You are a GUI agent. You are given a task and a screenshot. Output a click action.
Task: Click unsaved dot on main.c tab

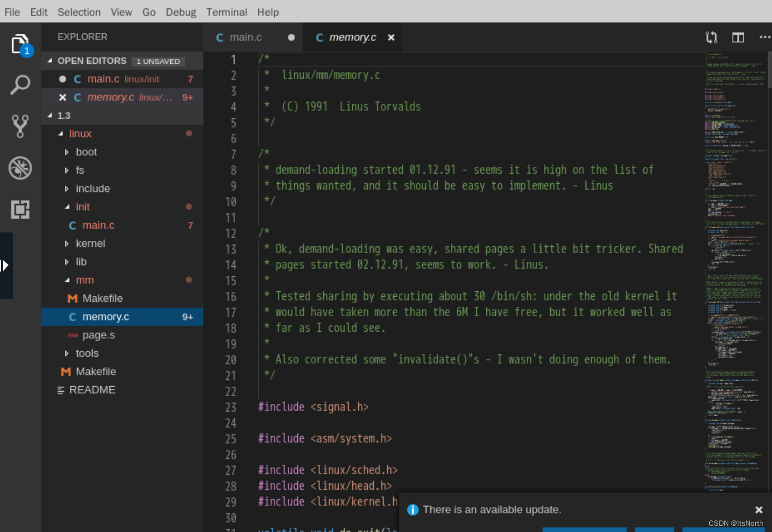click(291, 37)
